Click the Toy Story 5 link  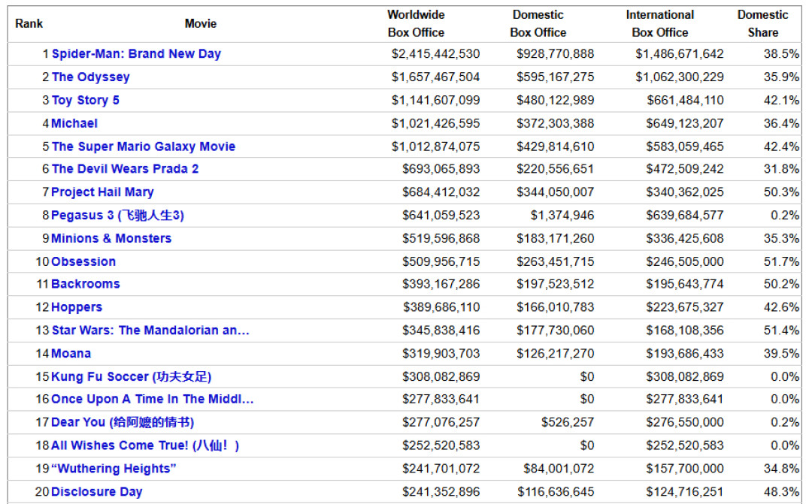[x=86, y=101]
